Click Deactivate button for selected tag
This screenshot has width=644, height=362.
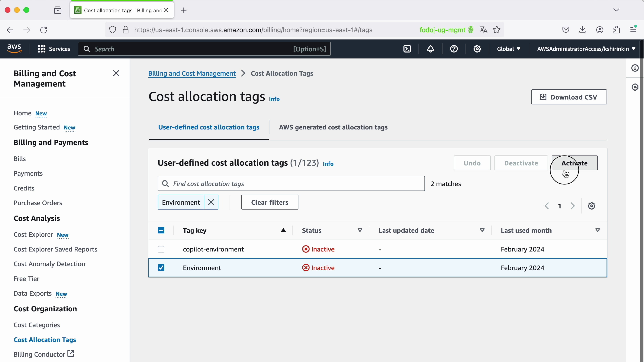click(521, 163)
